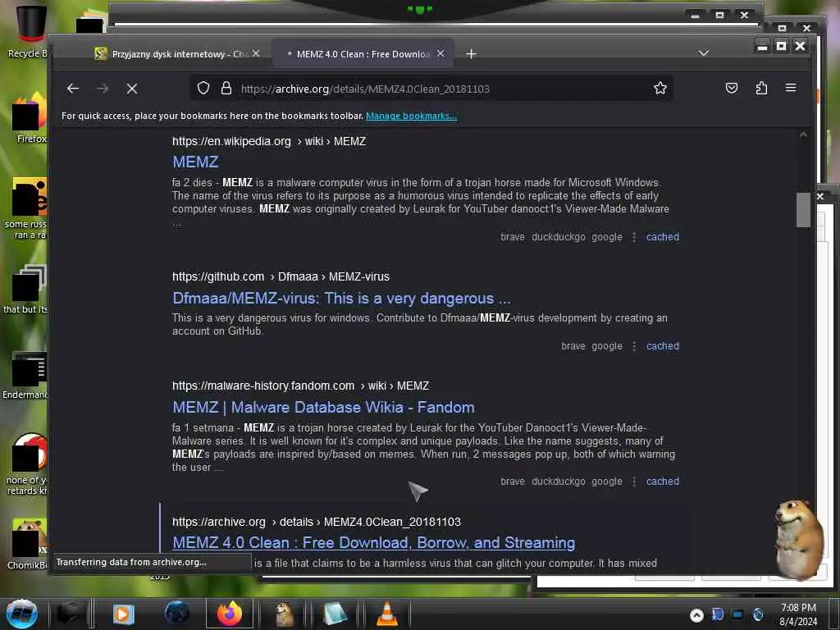
Task: Click the page vertical scrollbar thumb
Action: coord(803,209)
